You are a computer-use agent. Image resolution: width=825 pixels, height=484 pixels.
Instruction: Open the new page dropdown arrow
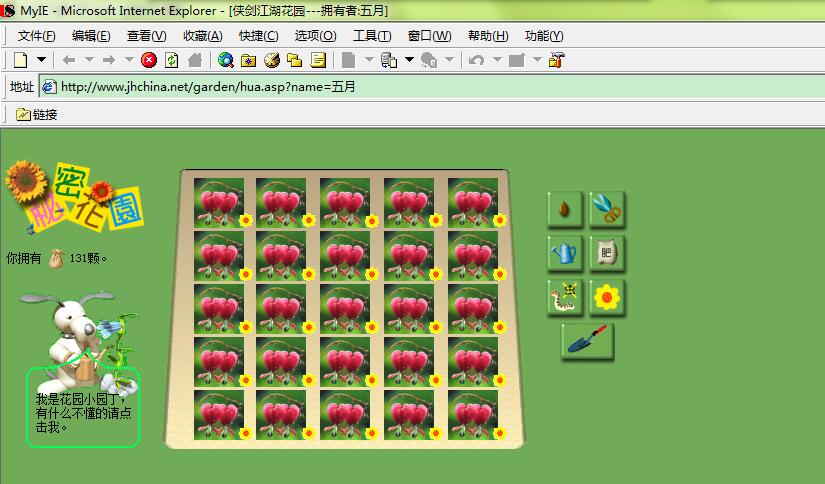[x=41, y=60]
